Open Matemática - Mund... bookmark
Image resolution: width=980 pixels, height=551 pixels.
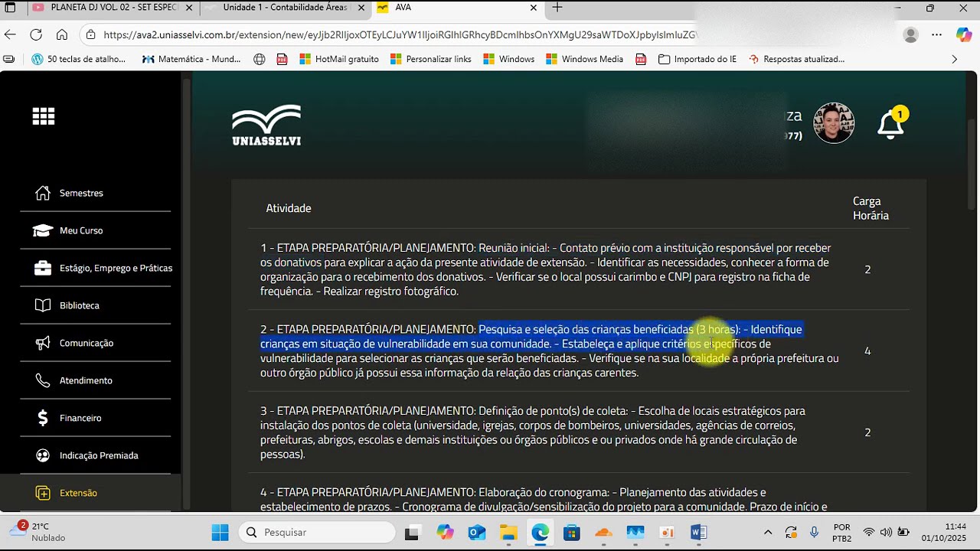pyautogui.click(x=191, y=59)
